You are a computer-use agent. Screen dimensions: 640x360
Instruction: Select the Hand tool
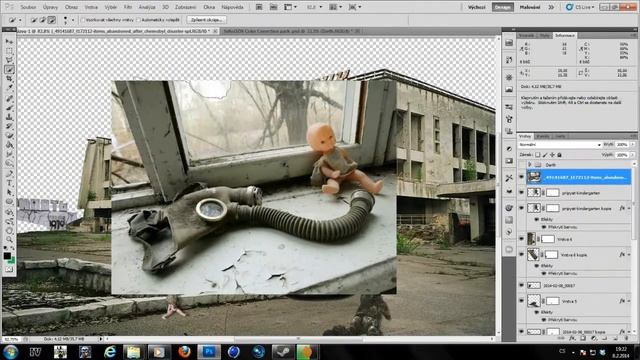[9, 231]
